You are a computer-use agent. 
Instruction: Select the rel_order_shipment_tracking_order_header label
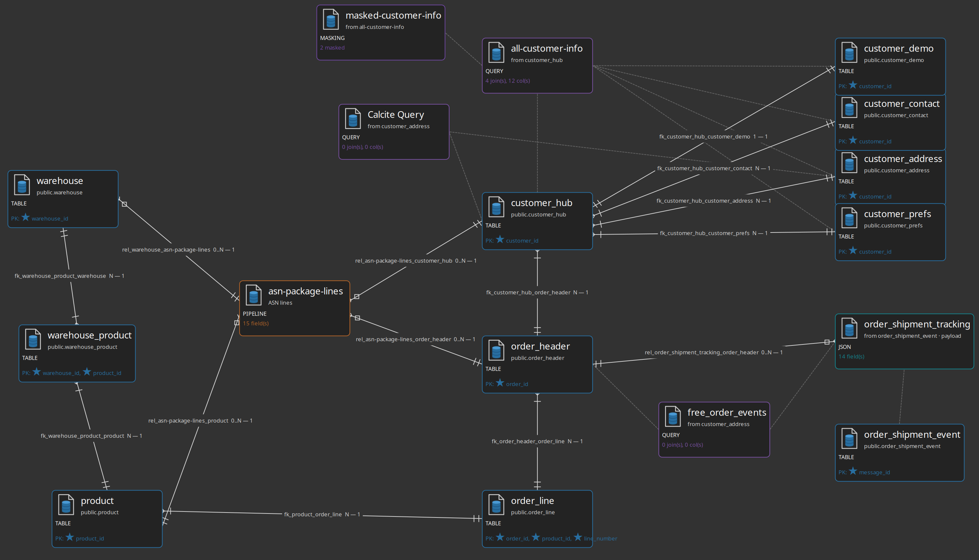click(x=714, y=353)
